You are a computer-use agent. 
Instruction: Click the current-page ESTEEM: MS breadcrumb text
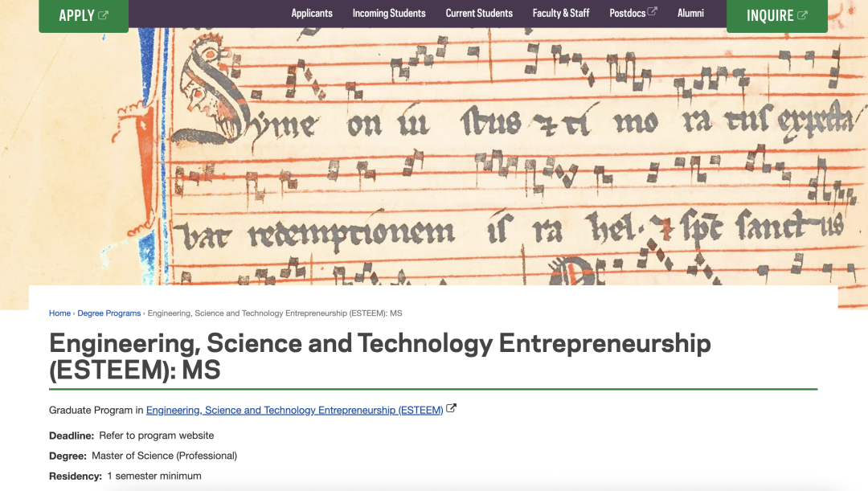[x=275, y=313]
